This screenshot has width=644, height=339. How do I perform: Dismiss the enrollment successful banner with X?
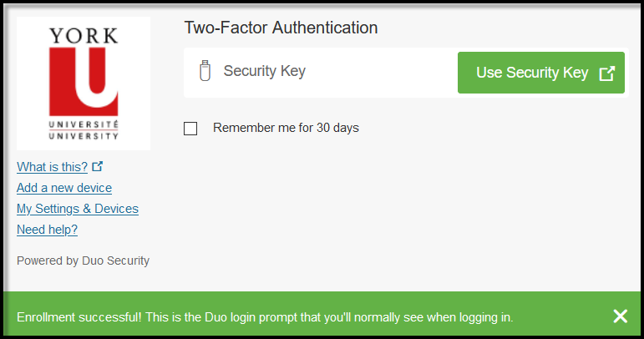[620, 316]
